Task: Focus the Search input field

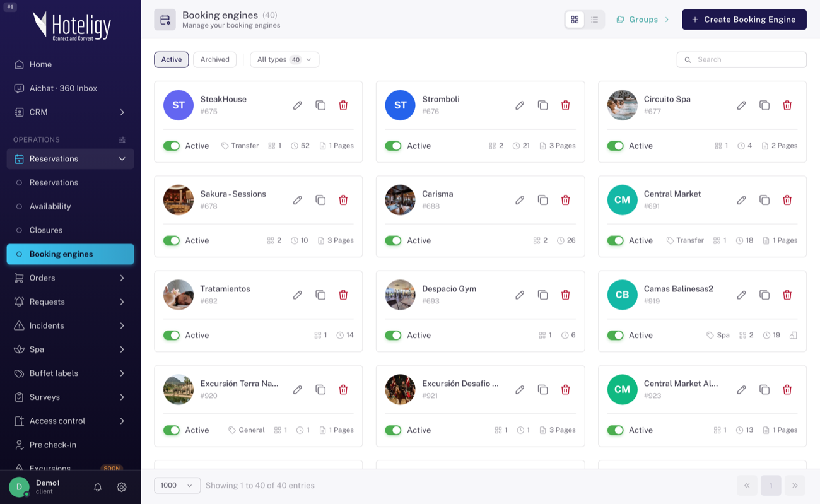Action: tap(742, 59)
